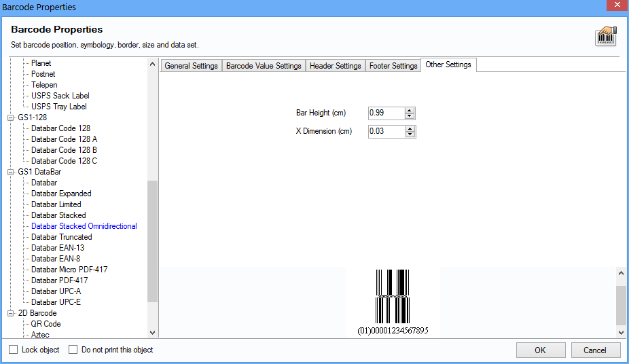Screen dimensions: 629x364
Task: Select Databar Truncated symbology
Action: tap(62, 237)
